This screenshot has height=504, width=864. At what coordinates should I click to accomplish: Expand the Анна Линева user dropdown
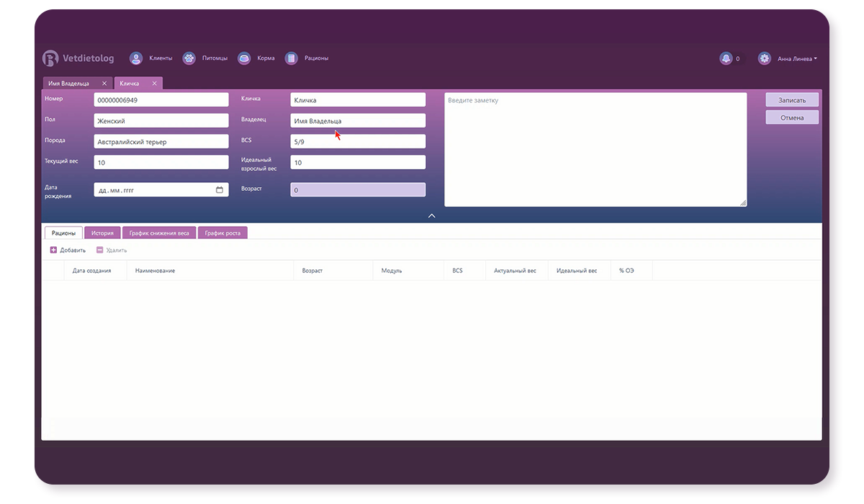[797, 59]
